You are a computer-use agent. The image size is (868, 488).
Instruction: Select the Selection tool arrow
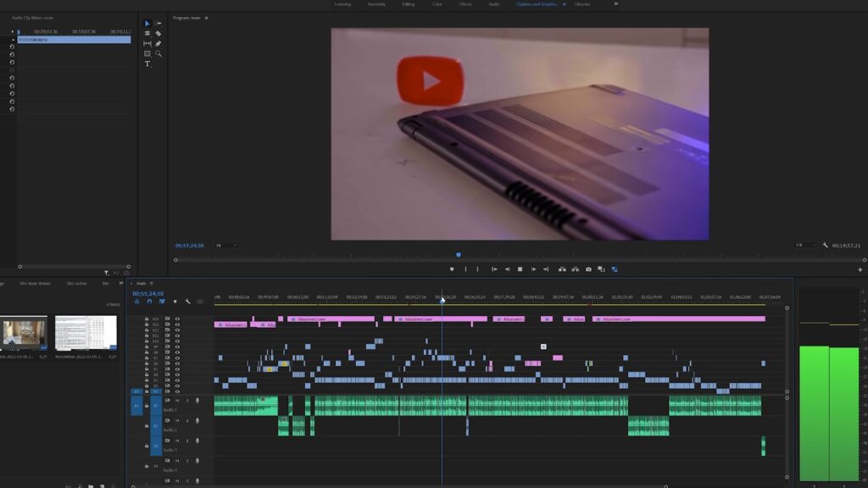click(147, 24)
